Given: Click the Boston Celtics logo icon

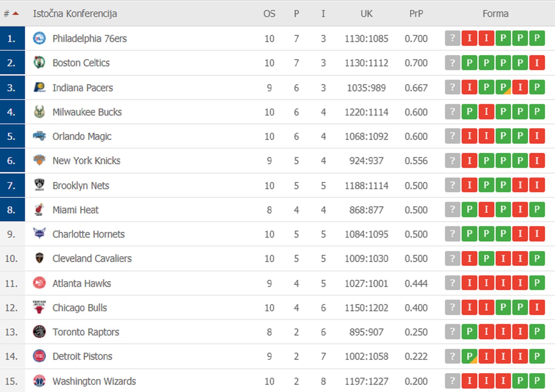Looking at the screenshot, I should (x=39, y=62).
